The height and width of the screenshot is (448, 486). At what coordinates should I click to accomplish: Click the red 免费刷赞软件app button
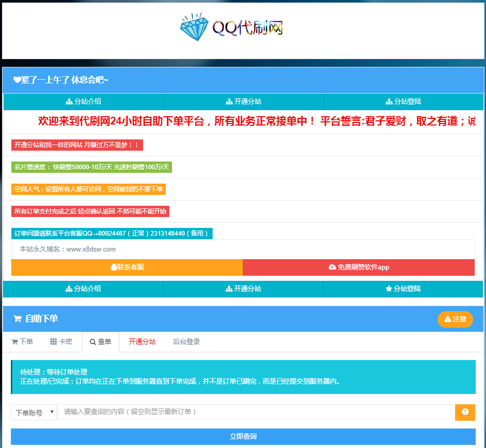click(x=359, y=267)
